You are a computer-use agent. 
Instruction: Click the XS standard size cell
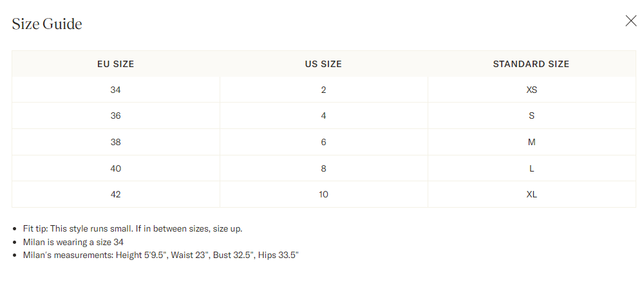pyautogui.click(x=531, y=90)
